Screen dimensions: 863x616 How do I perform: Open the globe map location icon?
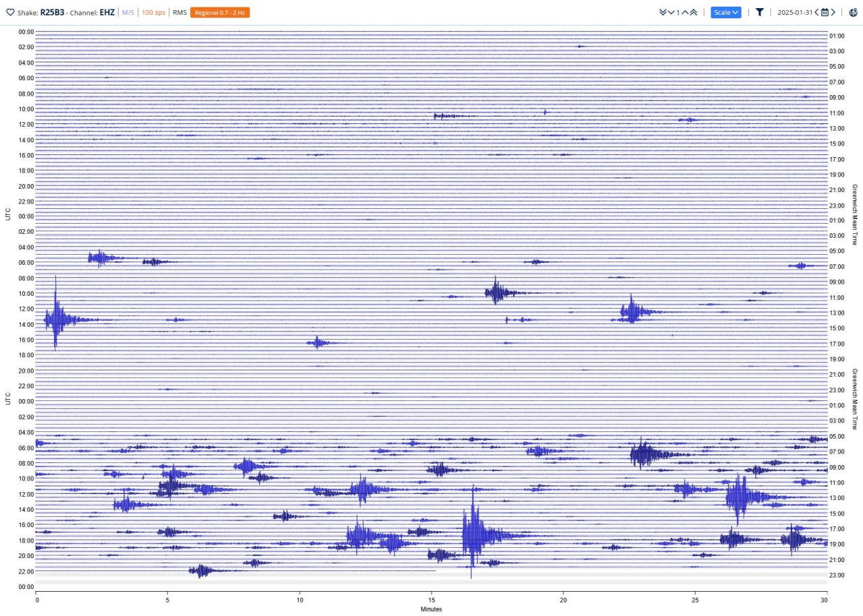(852, 12)
